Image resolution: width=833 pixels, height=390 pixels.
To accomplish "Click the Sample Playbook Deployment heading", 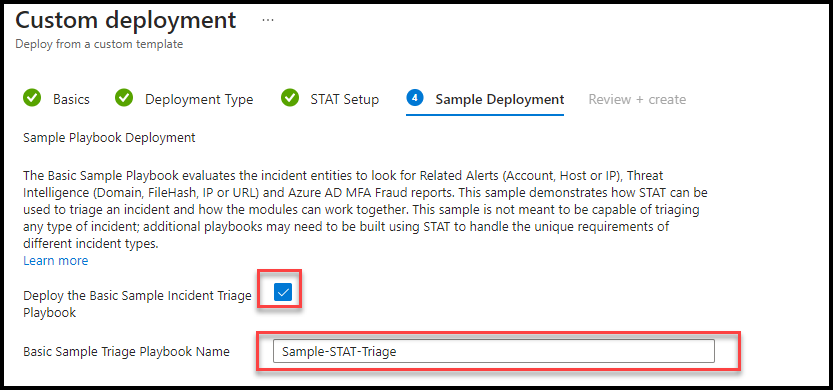I will tap(109, 138).
